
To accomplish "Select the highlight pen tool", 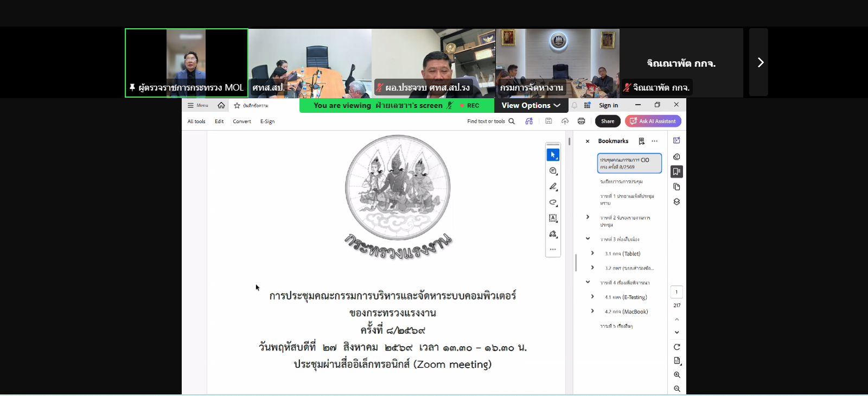I will point(553,187).
